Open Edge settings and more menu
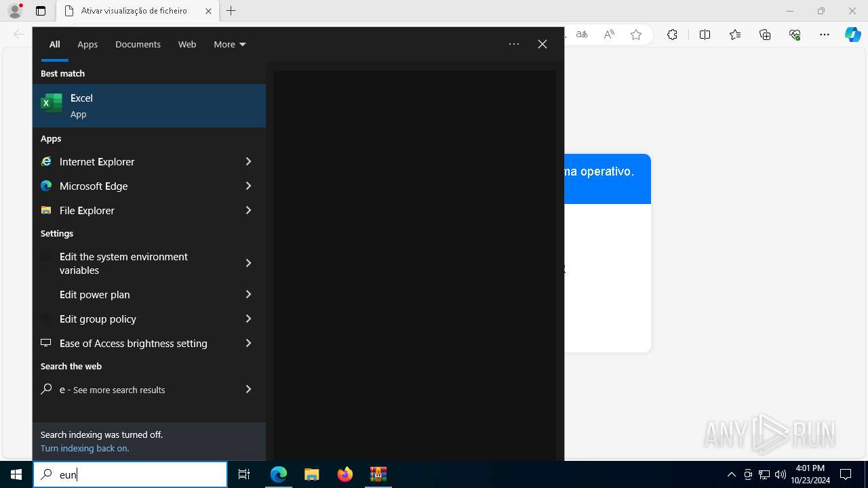 point(825,35)
